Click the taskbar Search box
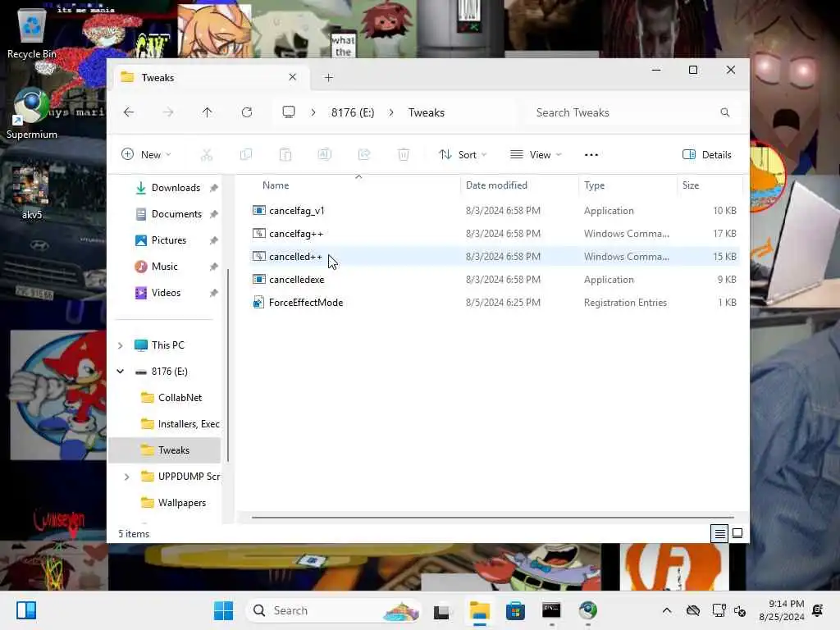 pos(333,610)
